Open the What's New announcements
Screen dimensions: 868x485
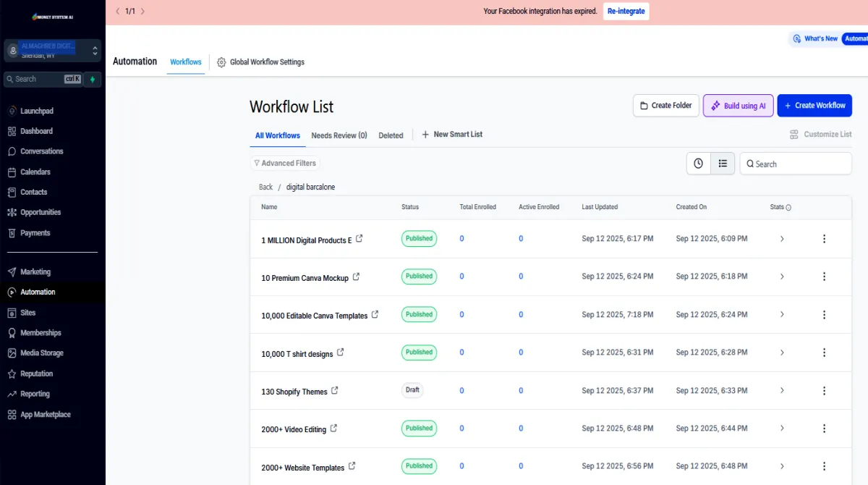click(815, 39)
